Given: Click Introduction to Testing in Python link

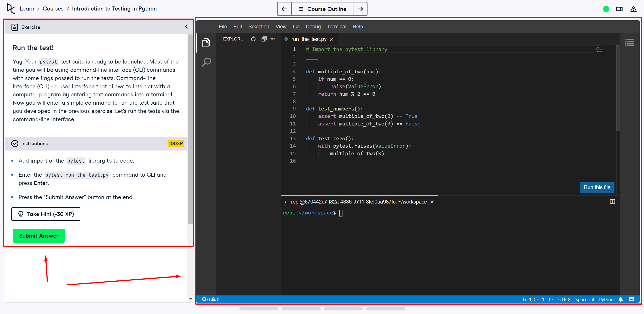Looking at the screenshot, I should pyautogui.click(x=114, y=8).
